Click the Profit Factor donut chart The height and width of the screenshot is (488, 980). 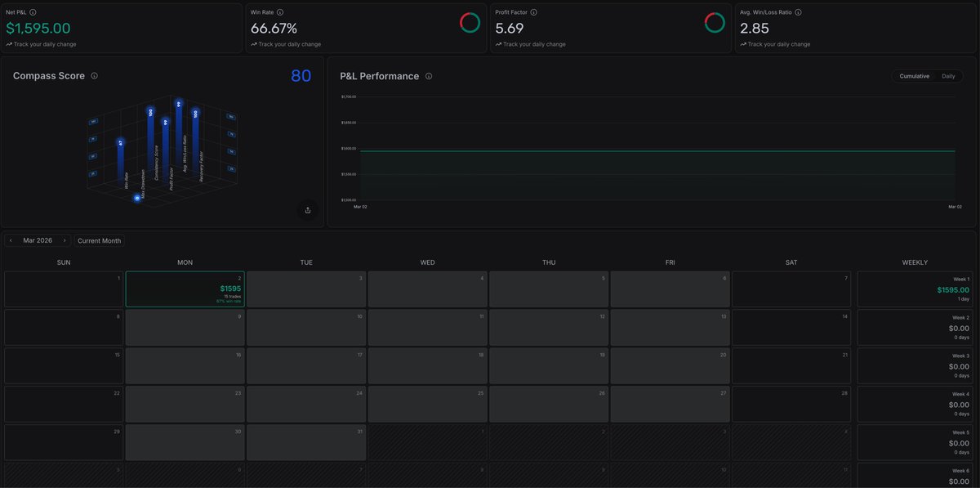(715, 23)
